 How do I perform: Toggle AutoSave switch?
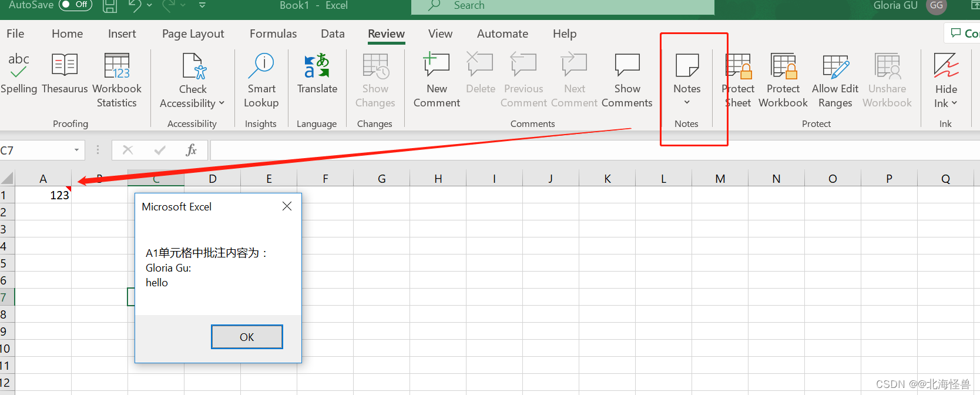click(76, 5)
